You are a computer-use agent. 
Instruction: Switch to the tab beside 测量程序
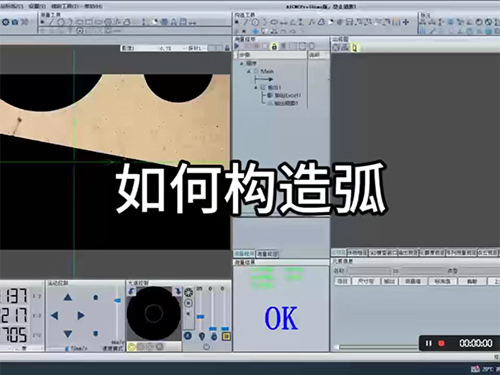(267, 254)
